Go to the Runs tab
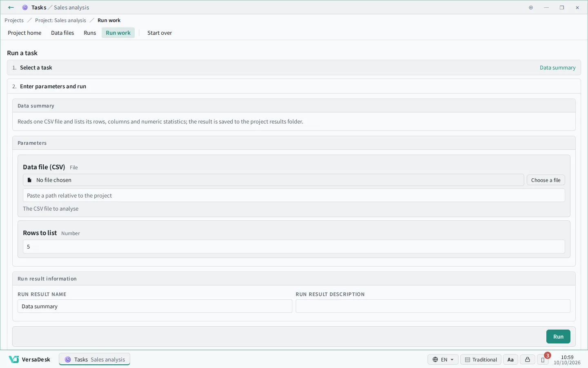 pyautogui.click(x=90, y=33)
